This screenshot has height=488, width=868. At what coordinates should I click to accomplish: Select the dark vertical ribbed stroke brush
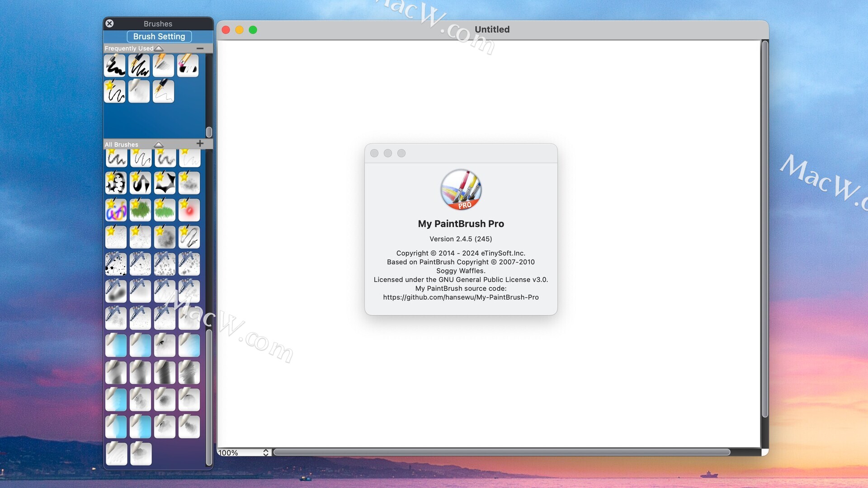pos(165,373)
